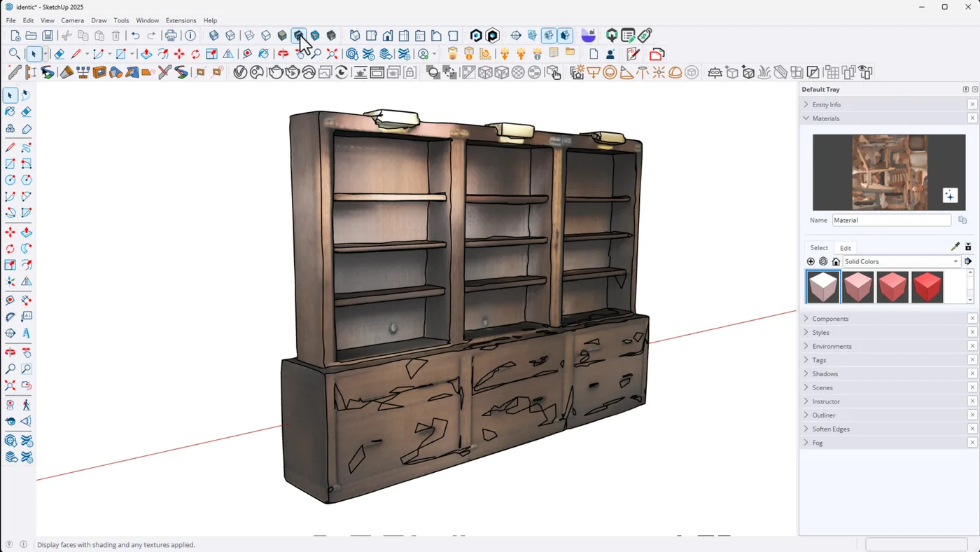The height and width of the screenshot is (552, 980).
Task: Click the generate texture sparkle button
Action: 950,195
